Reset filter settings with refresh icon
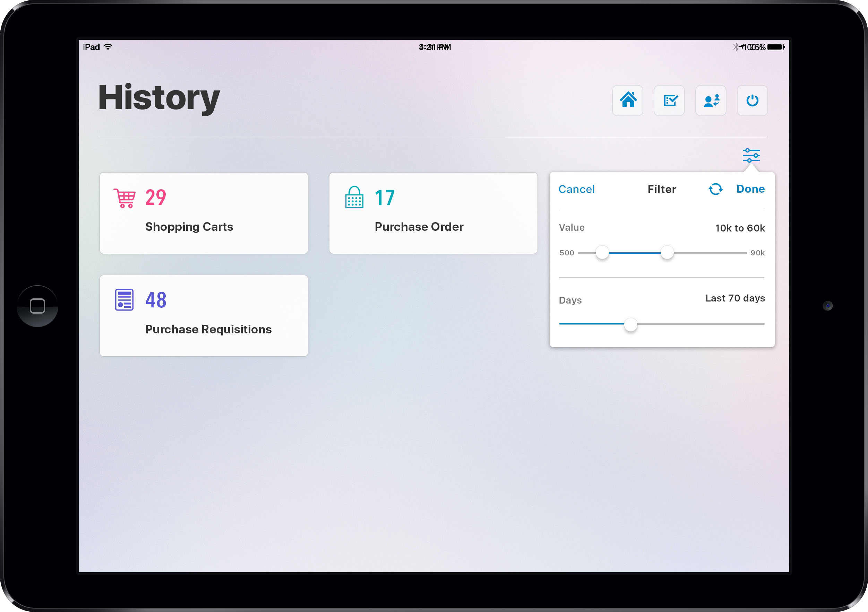 [x=715, y=190]
